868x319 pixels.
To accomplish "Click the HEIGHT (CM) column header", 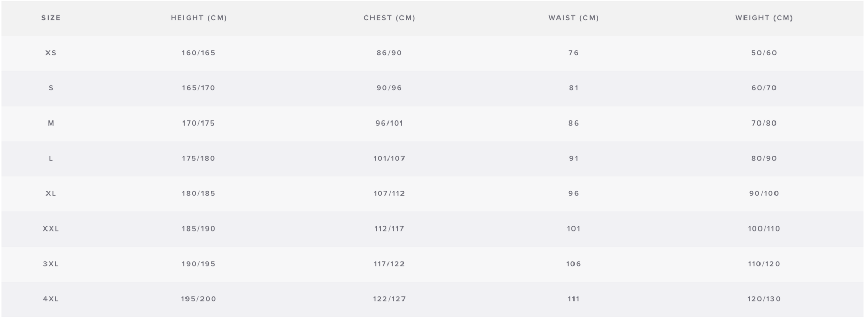I will pyautogui.click(x=199, y=18).
